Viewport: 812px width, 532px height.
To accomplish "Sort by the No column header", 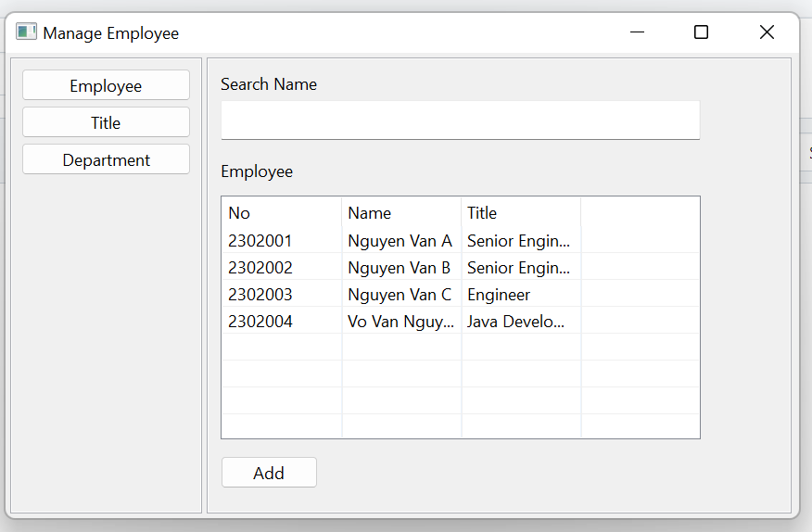I will 282,213.
